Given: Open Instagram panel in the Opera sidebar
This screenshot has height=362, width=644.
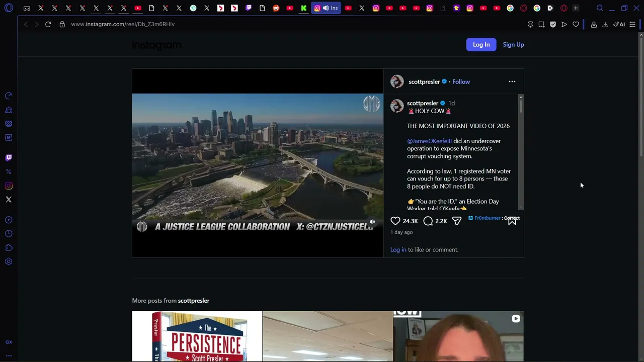Looking at the screenshot, I should (x=9, y=186).
